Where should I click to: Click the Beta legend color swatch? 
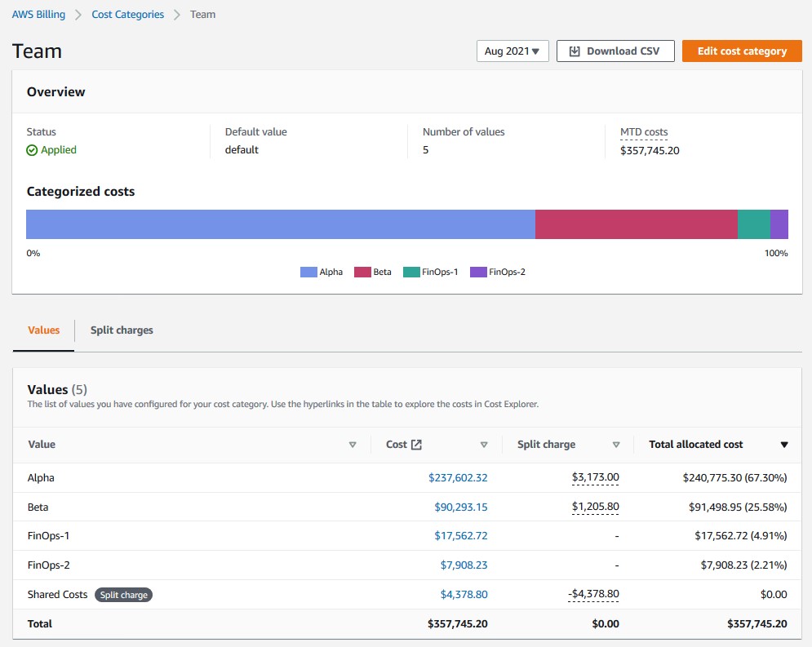point(360,272)
